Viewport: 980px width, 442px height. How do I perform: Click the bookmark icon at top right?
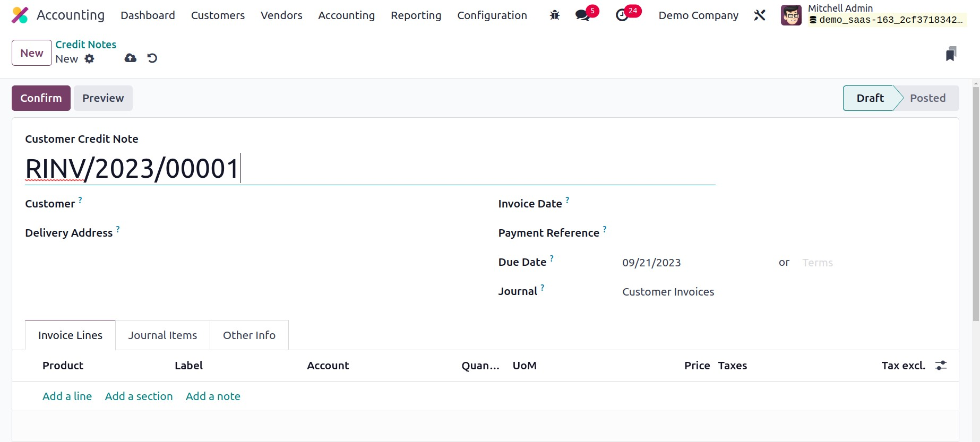951,54
